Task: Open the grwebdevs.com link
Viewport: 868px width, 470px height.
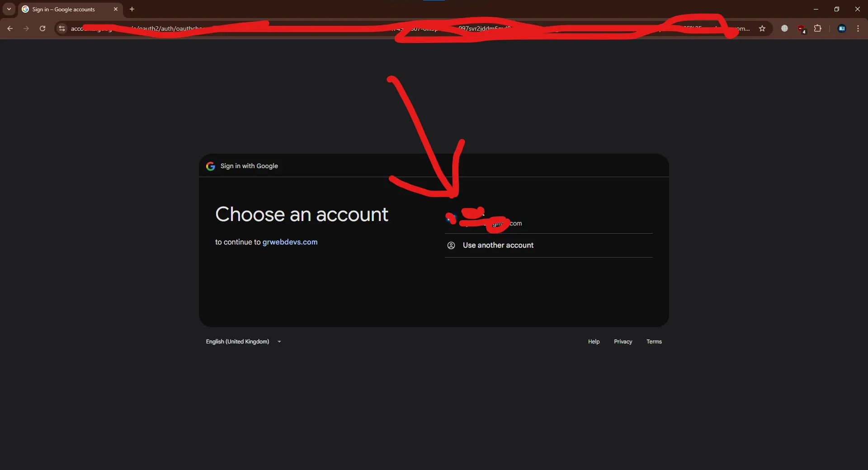Action: click(290, 242)
